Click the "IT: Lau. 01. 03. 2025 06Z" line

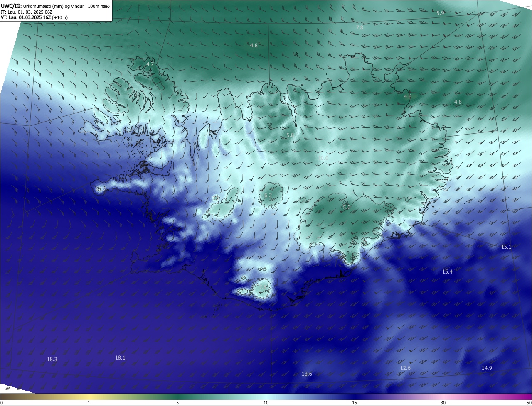[x=27, y=12]
